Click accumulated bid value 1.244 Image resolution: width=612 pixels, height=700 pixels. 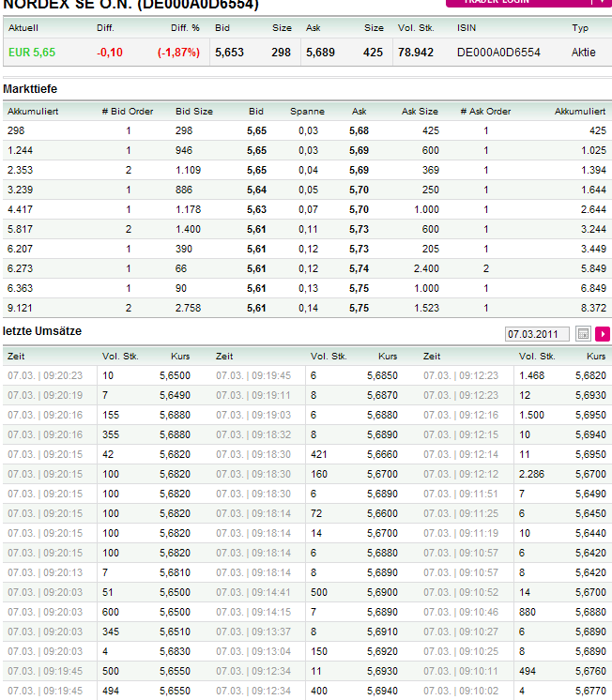tap(20, 150)
